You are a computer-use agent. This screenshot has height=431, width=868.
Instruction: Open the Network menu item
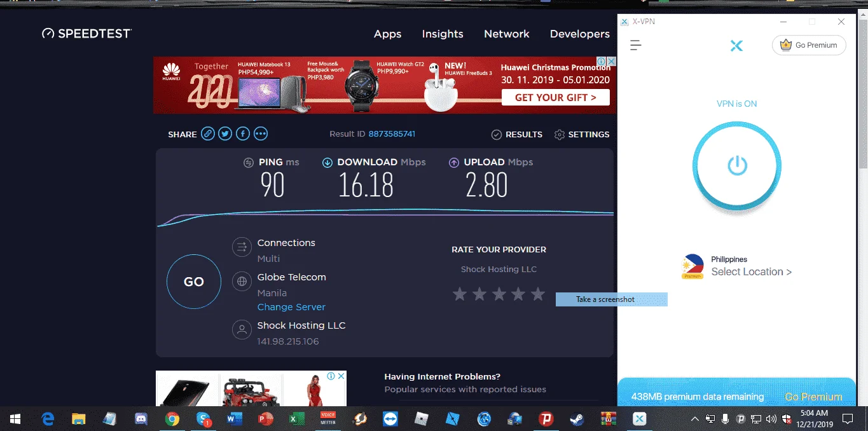(507, 34)
